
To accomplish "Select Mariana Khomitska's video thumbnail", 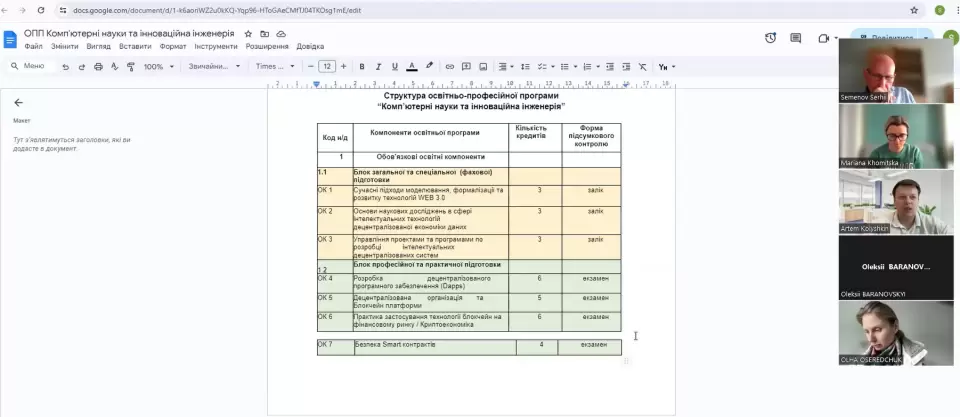I will [896, 137].
